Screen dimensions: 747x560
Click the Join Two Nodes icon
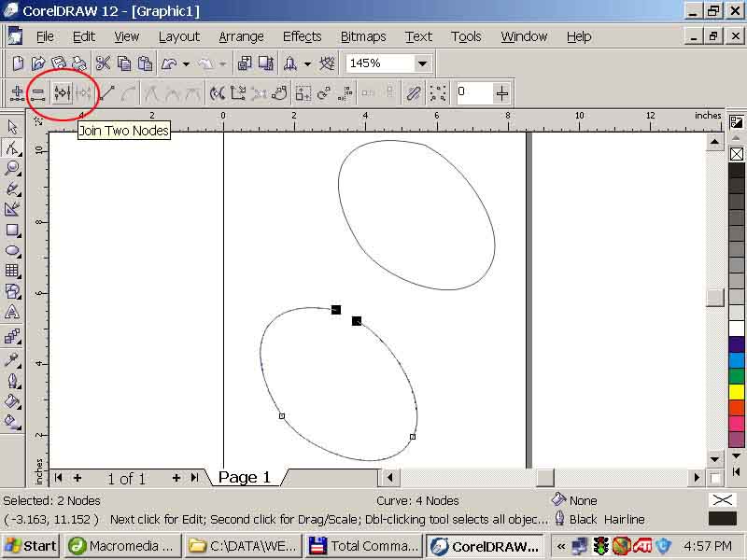coord(63,93)
